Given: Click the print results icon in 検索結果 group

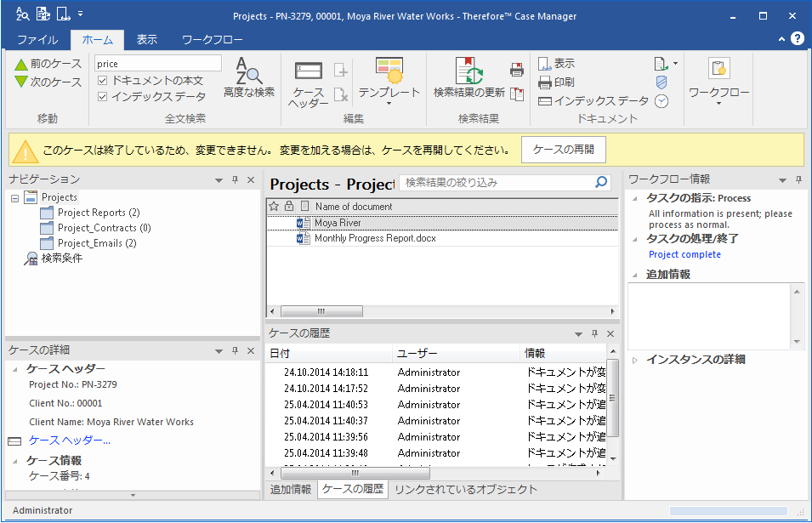Looking at the screenshot, I should click(x=517, y=70).
